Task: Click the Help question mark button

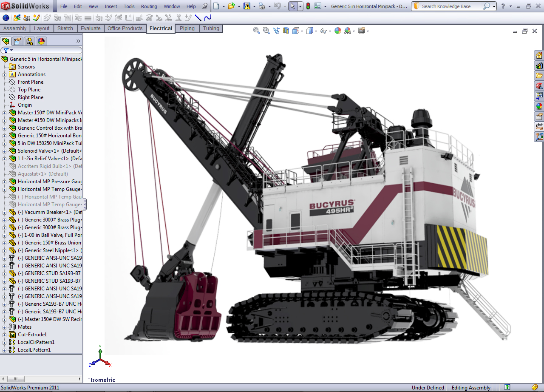Action: (x=503, y=6)
